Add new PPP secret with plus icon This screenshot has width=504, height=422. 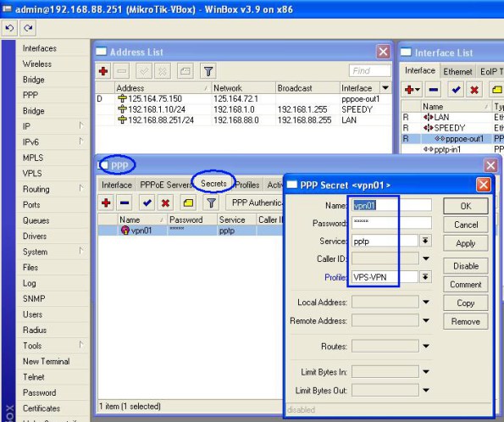pos(106,203)
